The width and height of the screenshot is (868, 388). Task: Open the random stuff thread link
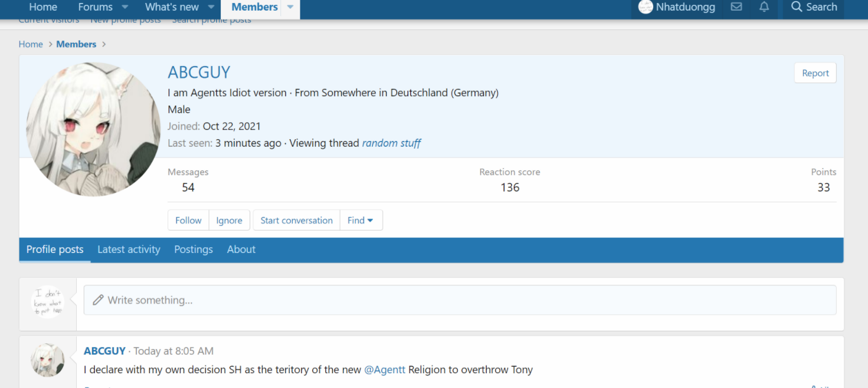(x=391, y=143)
